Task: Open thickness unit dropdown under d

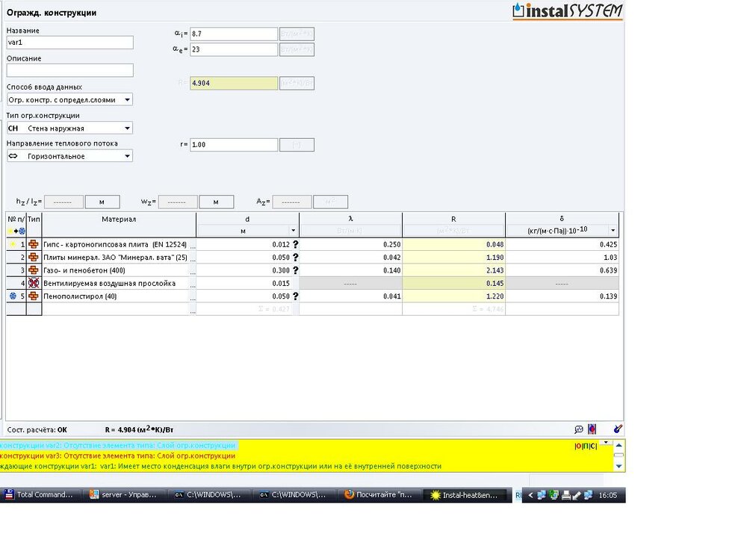Action: [x=293, y=231]
